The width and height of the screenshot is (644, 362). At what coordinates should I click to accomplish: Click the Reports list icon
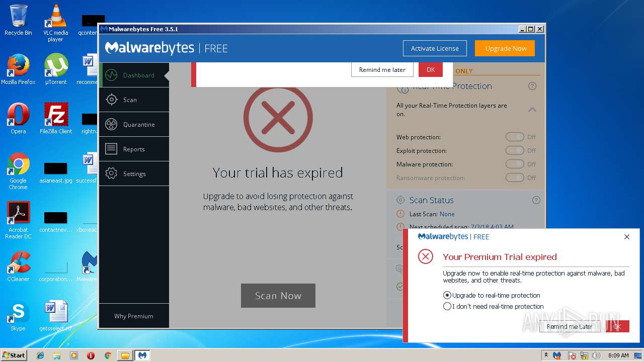click(111, 149)
